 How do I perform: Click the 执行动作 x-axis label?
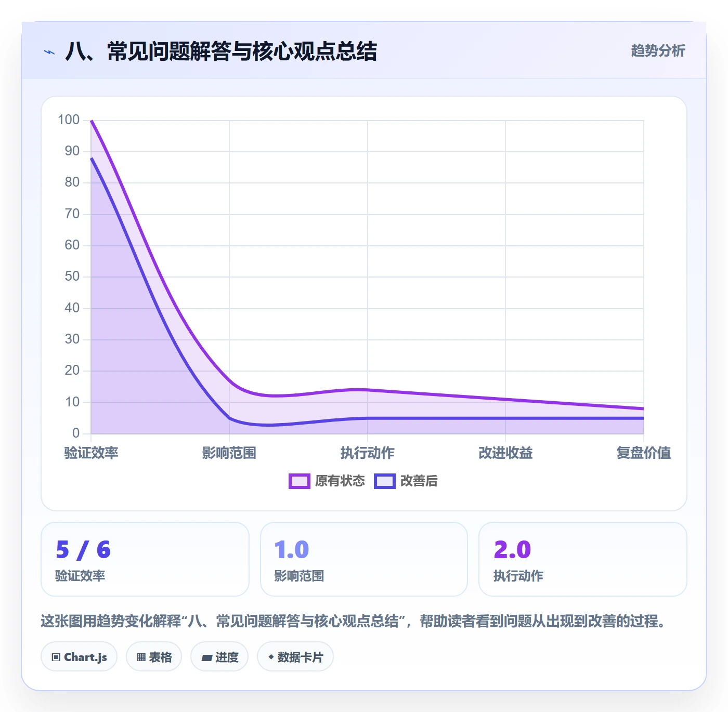point(368,453)
